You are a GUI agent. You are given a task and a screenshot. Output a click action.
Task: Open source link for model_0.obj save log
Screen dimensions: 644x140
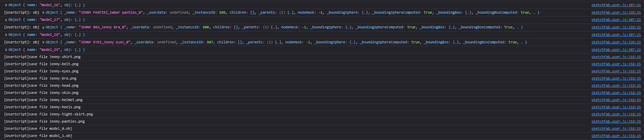tap(616, 129)
